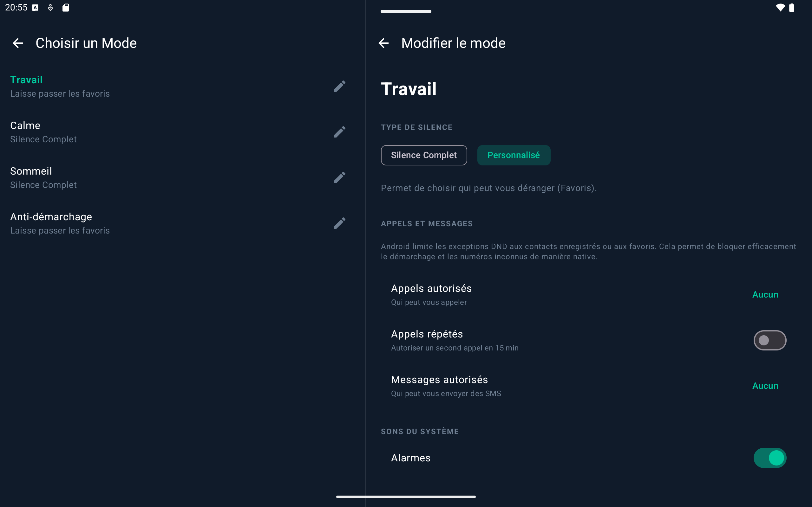Tap the gesture navigation bar at bottom

(406, 497)
